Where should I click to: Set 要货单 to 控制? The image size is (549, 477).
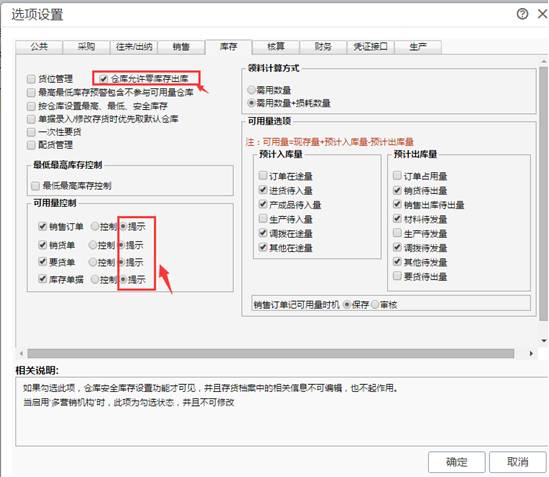[x=92, y=262]
